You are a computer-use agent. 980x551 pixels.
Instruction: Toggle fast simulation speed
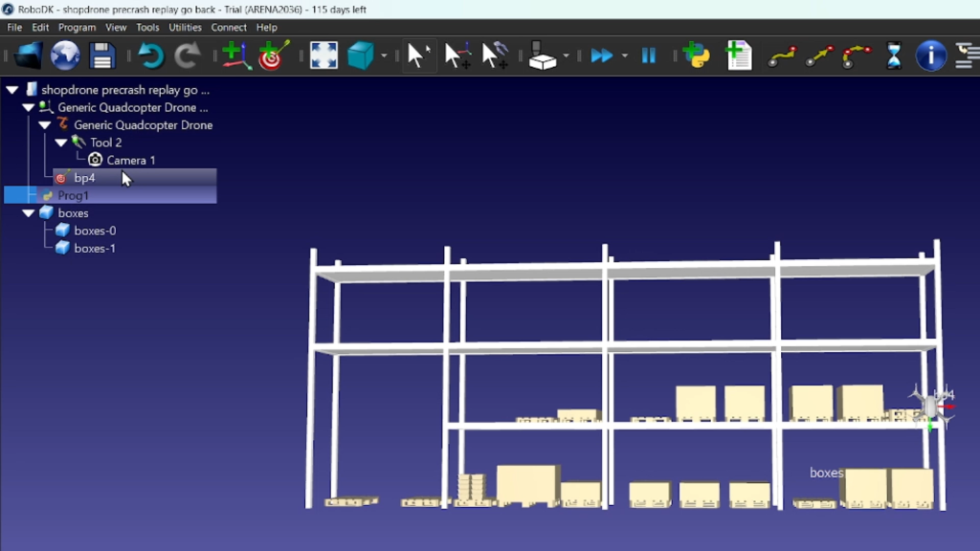coord(601,55)
